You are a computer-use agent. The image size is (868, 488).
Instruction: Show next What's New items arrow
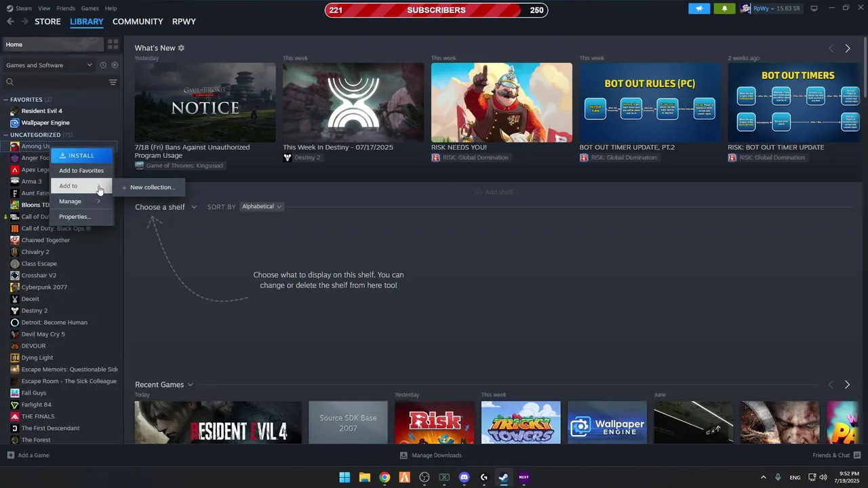coord(848,48)
